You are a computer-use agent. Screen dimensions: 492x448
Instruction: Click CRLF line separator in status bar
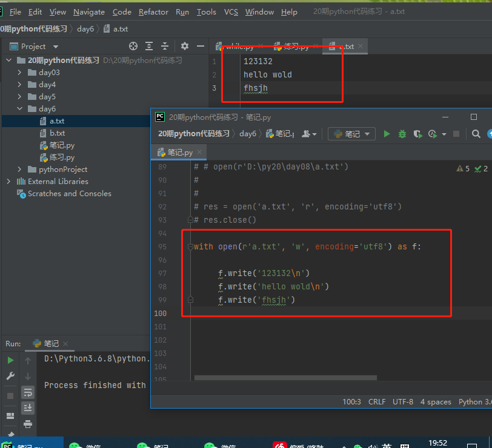376,401
